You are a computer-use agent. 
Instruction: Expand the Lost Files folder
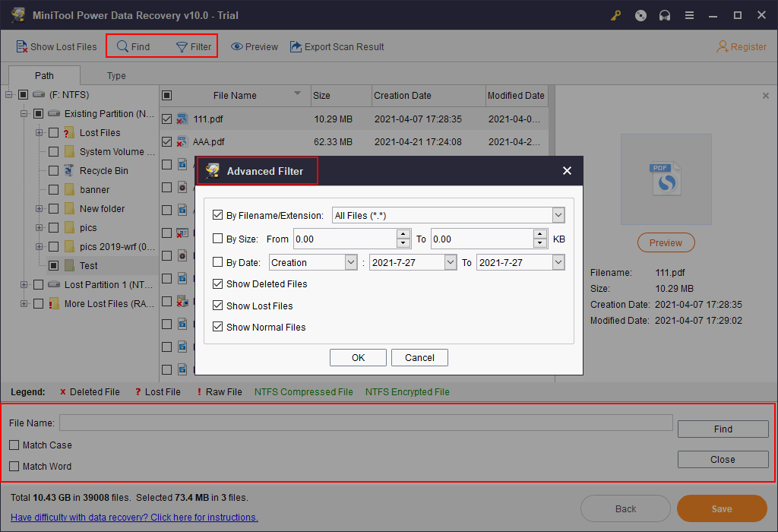click(40, 132)
